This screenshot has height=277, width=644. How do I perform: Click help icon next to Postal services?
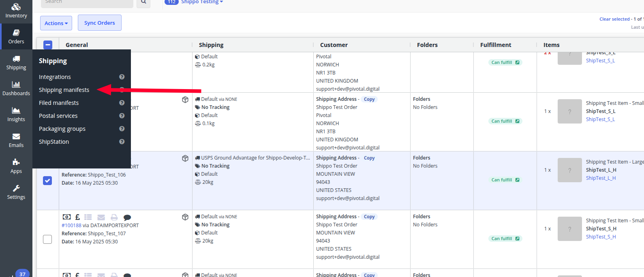click(122, 116)
